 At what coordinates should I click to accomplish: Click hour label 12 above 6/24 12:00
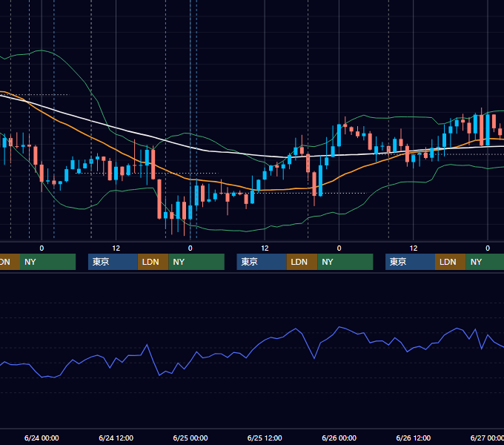tap(116, 248)
